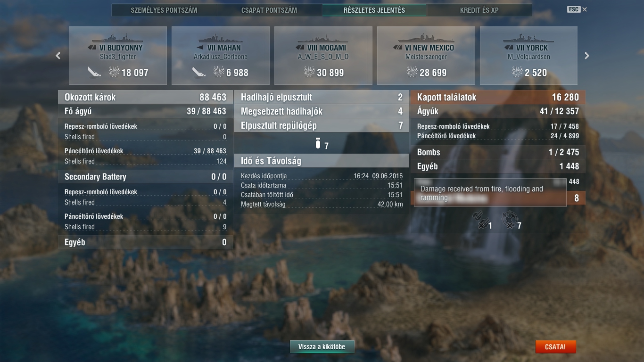Click the right arrow of the ship carousel

click(x=587, y=56)
